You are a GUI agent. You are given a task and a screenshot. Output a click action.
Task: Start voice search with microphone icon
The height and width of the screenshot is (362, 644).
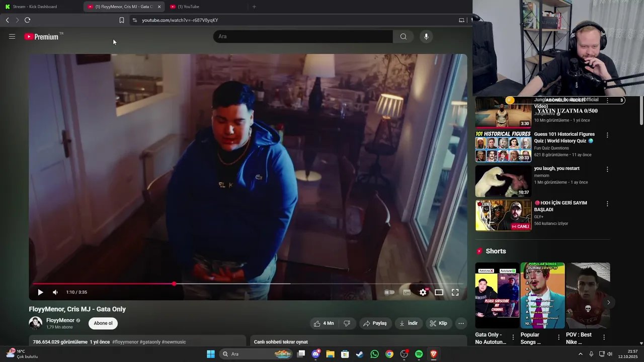(x=426, y=36)
